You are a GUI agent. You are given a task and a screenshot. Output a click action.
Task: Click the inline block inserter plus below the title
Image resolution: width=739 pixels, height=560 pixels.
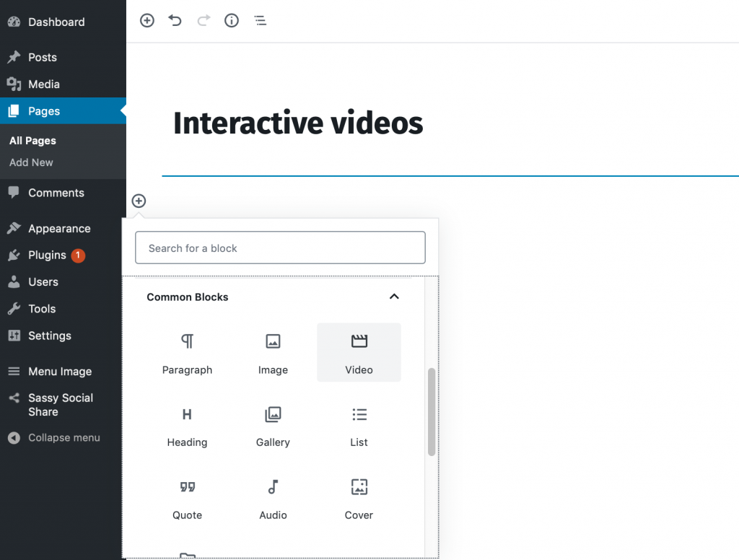pyautogui.click(x=139, y=201)
